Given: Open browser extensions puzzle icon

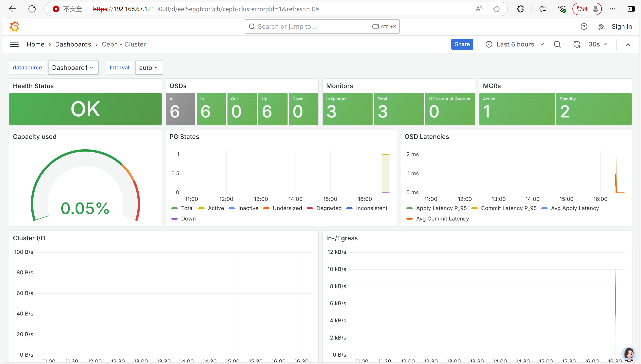Looking at the screenshot, I should [520, 9].
